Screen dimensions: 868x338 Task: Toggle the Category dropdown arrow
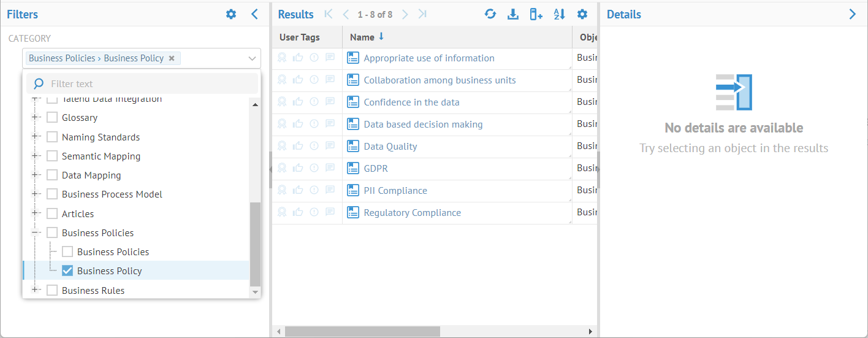click(252, 58)
